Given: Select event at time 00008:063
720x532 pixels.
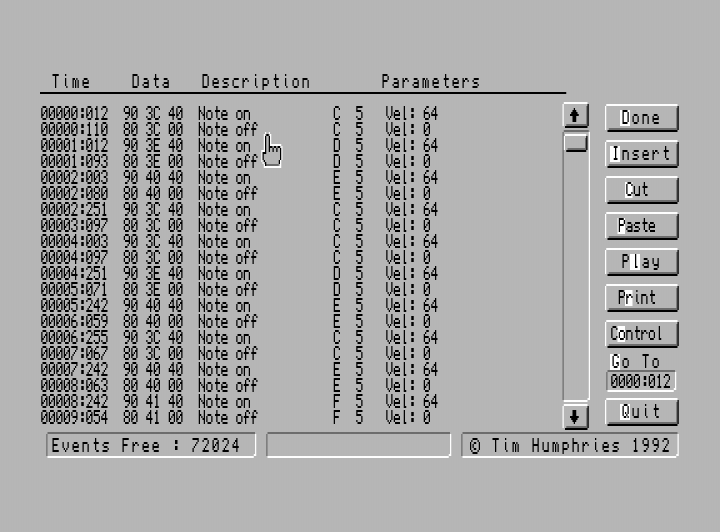Looking at the screenshot, I should 239,385.
